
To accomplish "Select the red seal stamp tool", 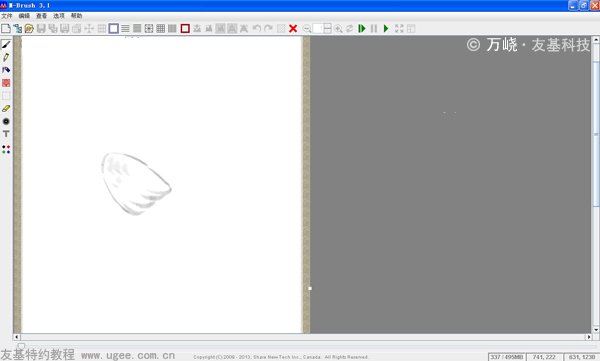I will point(6,83).
